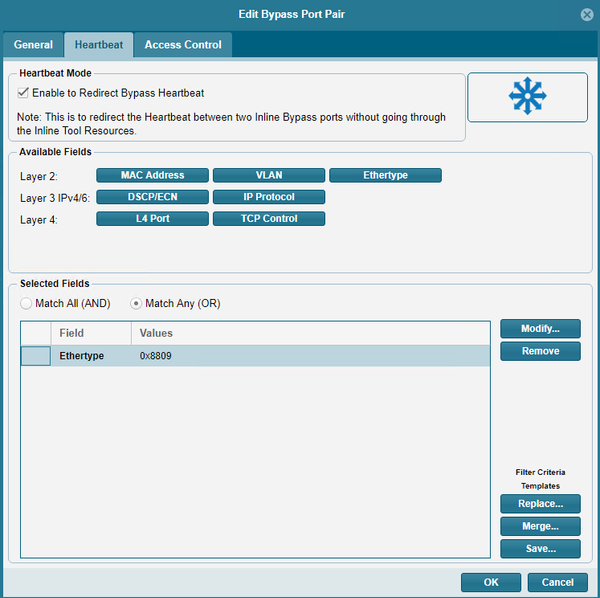Select Match Any (OR) radio button
600x598 pixels.
(136, 303)
